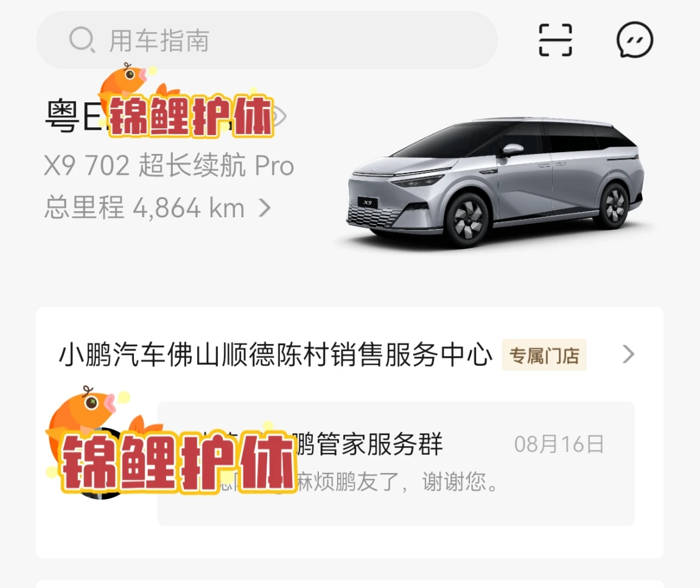
Task: Toggle license plate visibility eye icon
Action: click(x=278, y=117)
